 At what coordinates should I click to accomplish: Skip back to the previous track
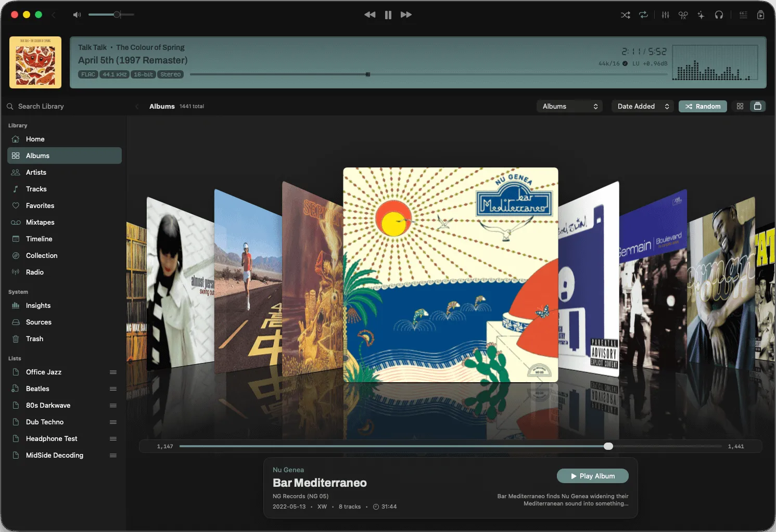coord(370,15)
